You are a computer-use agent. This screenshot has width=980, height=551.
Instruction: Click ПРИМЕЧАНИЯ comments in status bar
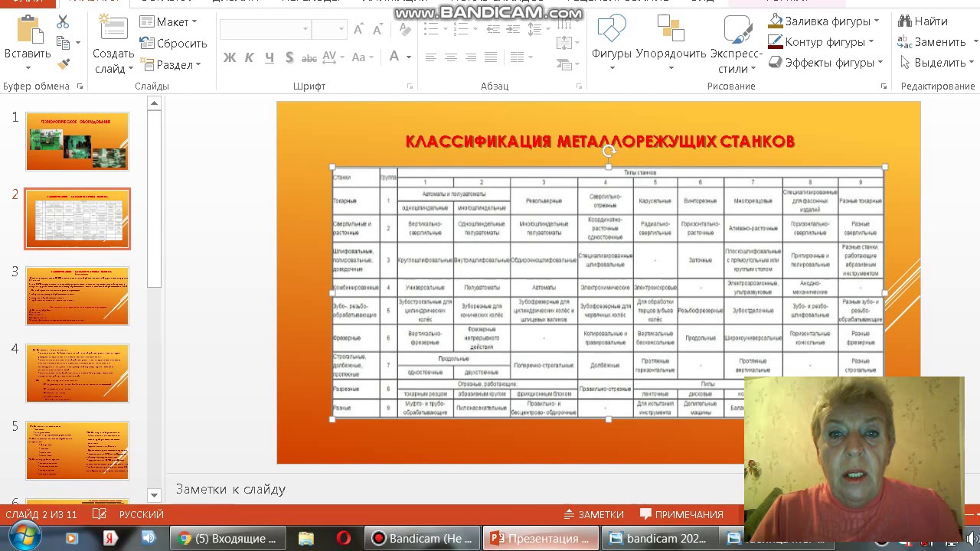[x=681, y=514]
